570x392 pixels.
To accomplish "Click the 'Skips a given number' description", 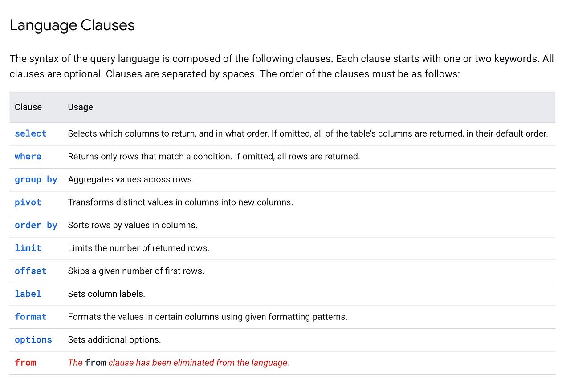I will pyautogui.click(x=136, y=271).
